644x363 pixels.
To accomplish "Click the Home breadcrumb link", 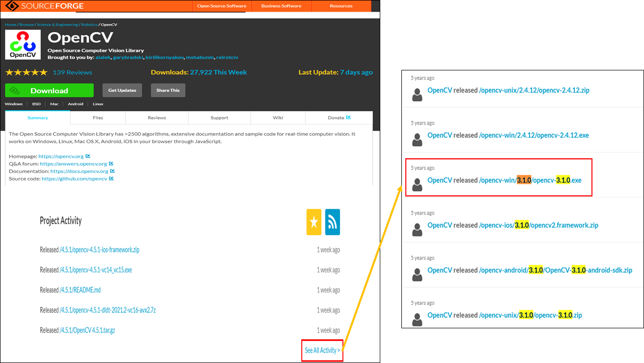I will [11, 25].
